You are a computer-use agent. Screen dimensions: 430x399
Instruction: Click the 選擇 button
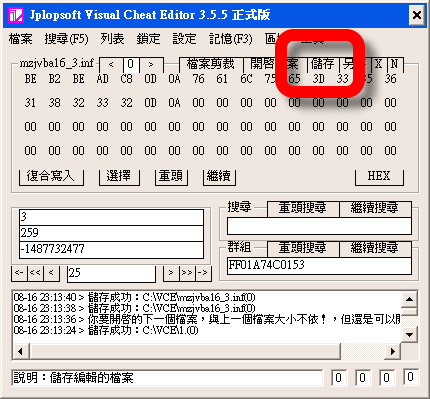[119, 176]
